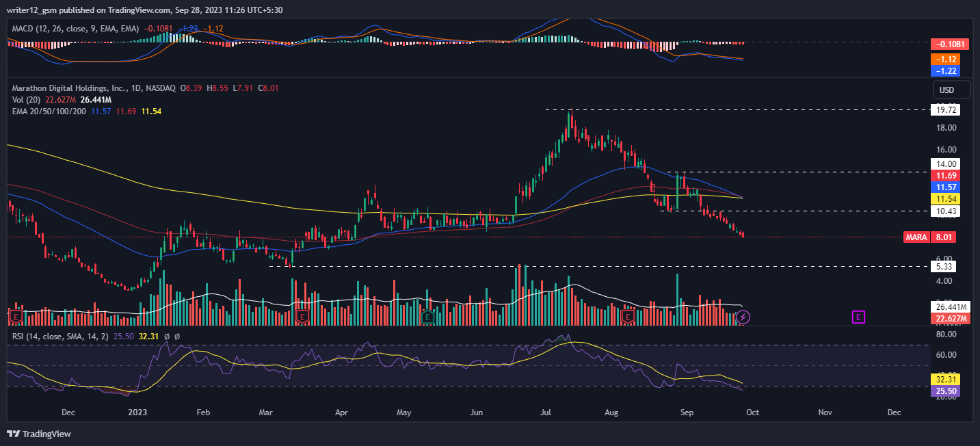Click the 60.00 tick on RSI axis
This screenshot has height=446, width=980.
point(946,354)
